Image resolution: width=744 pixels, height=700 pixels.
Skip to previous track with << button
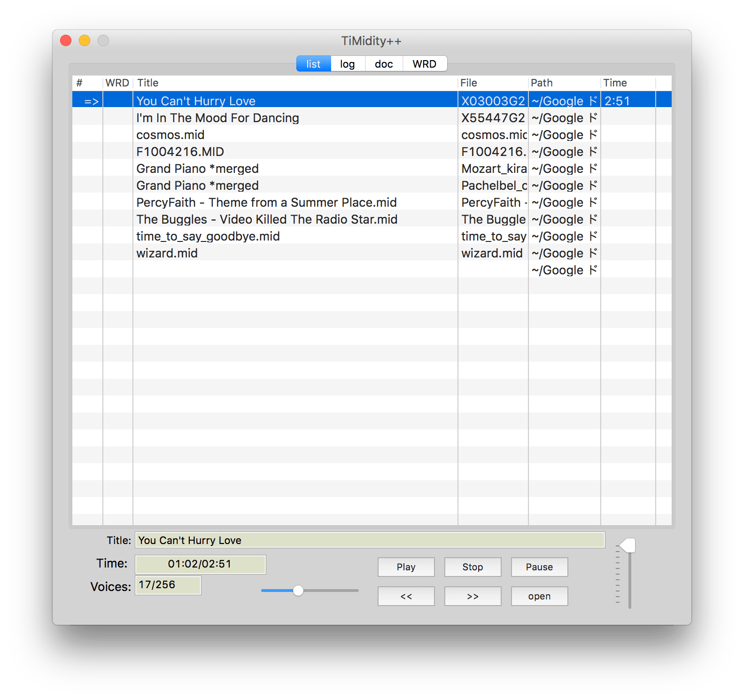click(406, 596)
